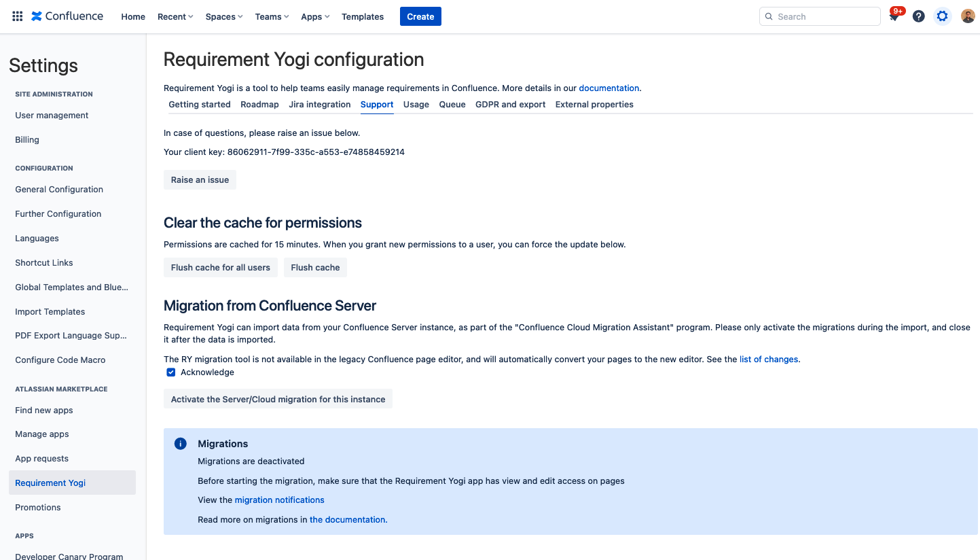Viewport: 980px width, 560px height.
Task: Expand the Recent dropdown menu
Action: coord(175,16)
